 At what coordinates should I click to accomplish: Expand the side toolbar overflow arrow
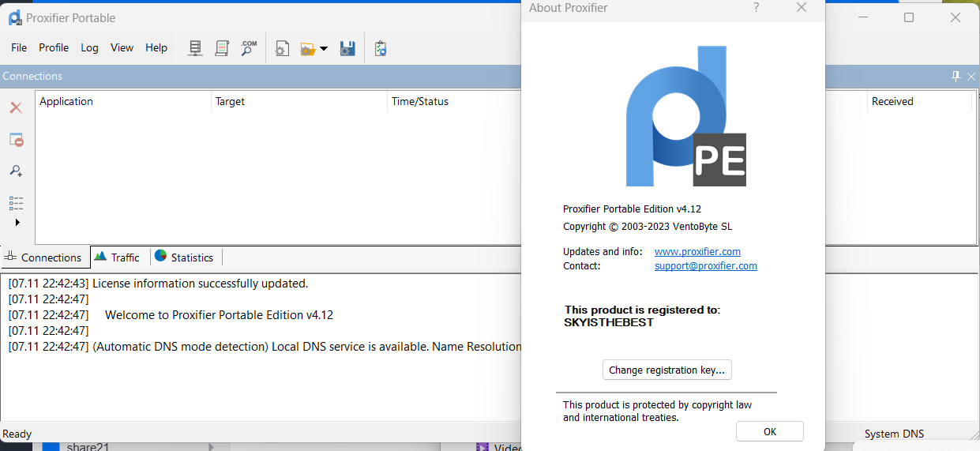pos(17,223)
